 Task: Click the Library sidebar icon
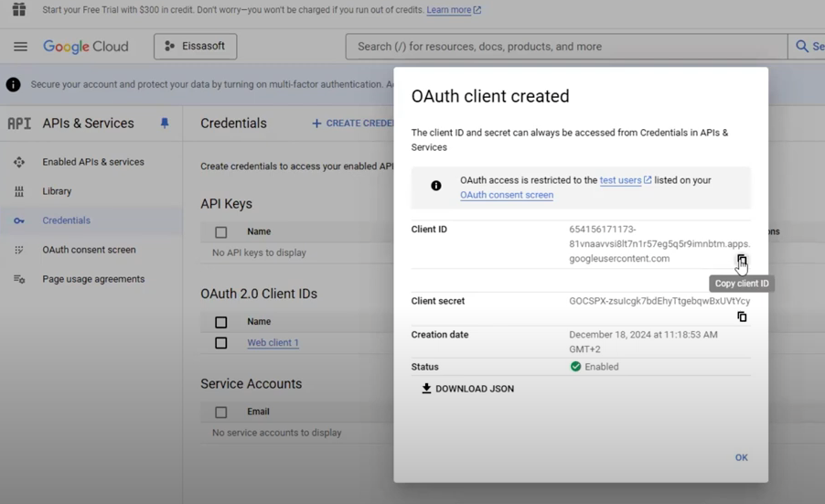19,191
